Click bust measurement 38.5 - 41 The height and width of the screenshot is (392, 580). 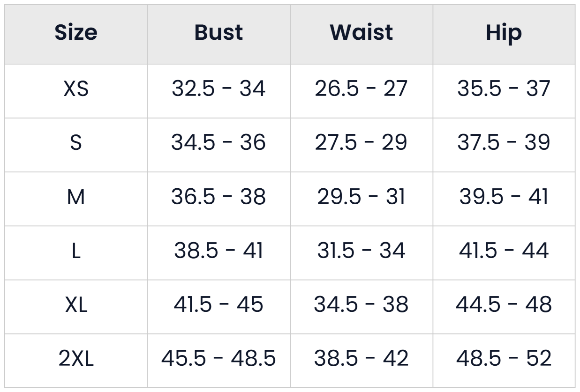218,251
